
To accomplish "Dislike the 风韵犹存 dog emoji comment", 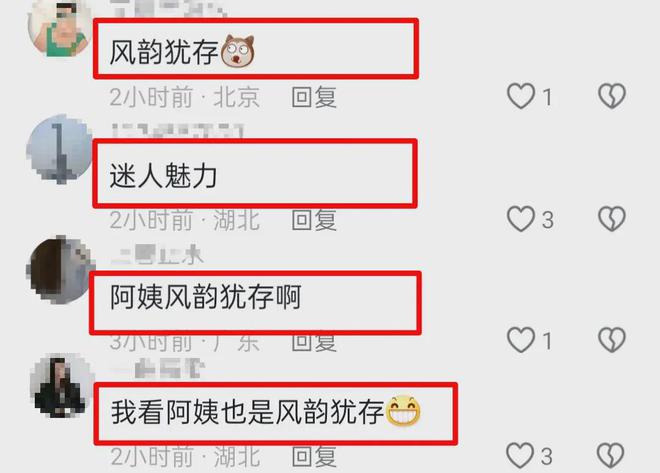I will 612,96.
